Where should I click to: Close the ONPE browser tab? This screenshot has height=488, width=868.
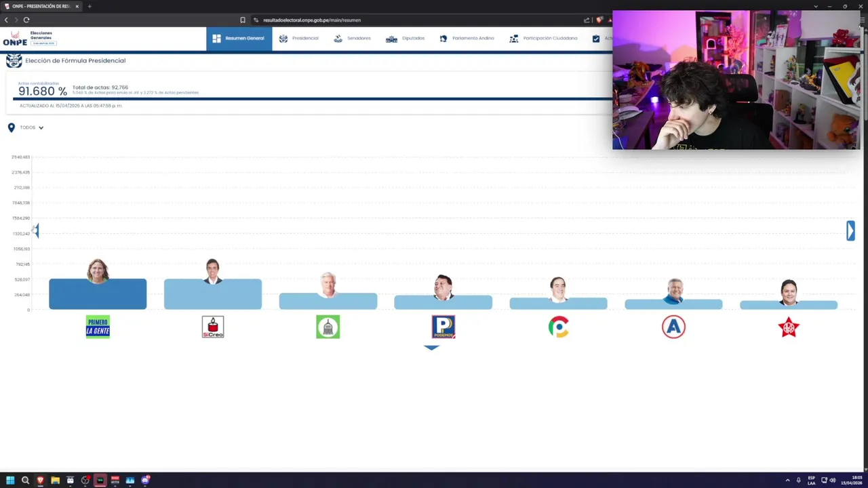(x=77, y=6)
